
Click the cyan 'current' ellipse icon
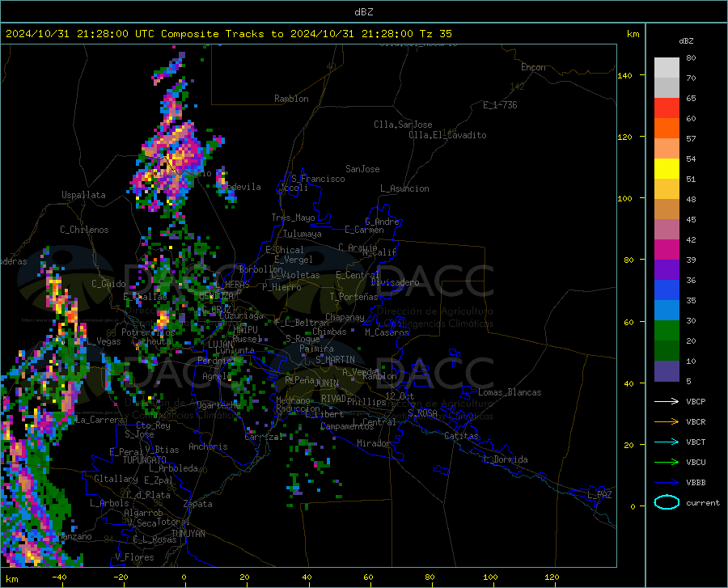[667, 502]
